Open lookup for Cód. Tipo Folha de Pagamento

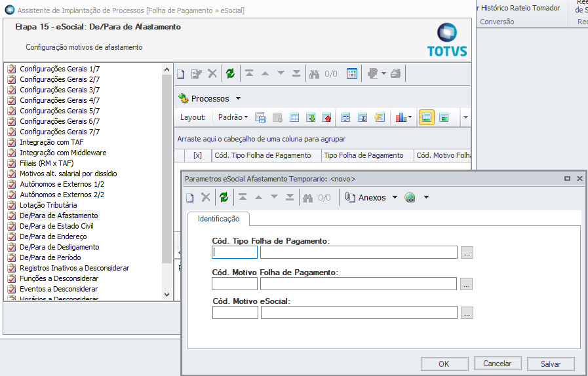pyautogui.click(x=467, y=253)
